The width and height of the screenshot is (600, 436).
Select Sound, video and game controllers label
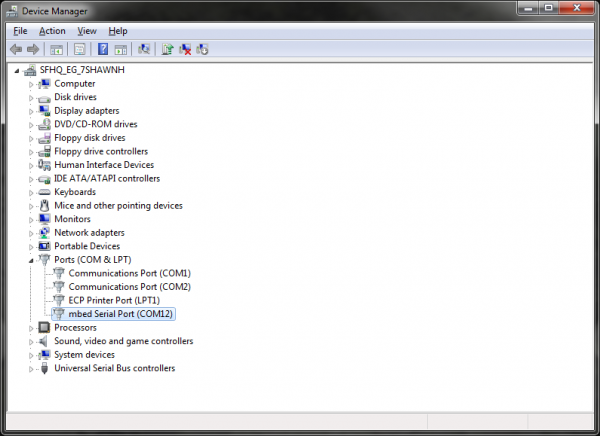124,341
